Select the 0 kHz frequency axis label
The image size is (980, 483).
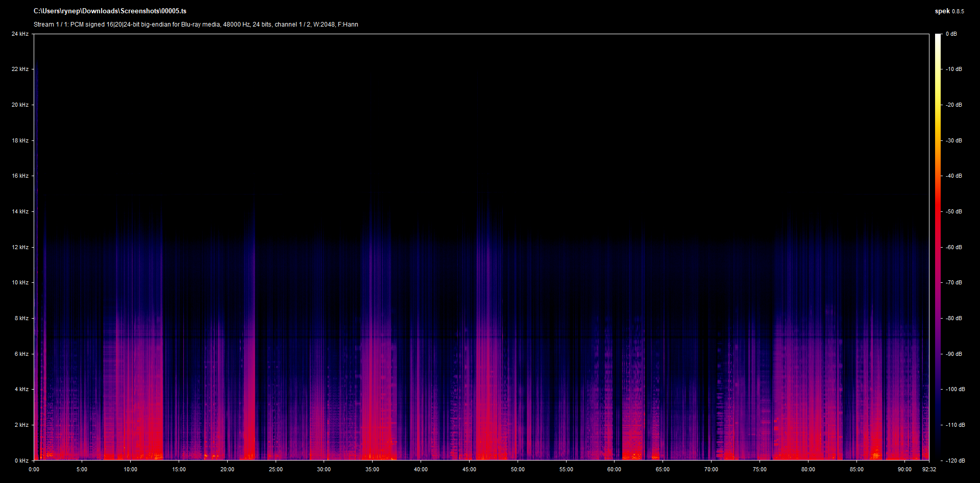click(x=21, y=461)
